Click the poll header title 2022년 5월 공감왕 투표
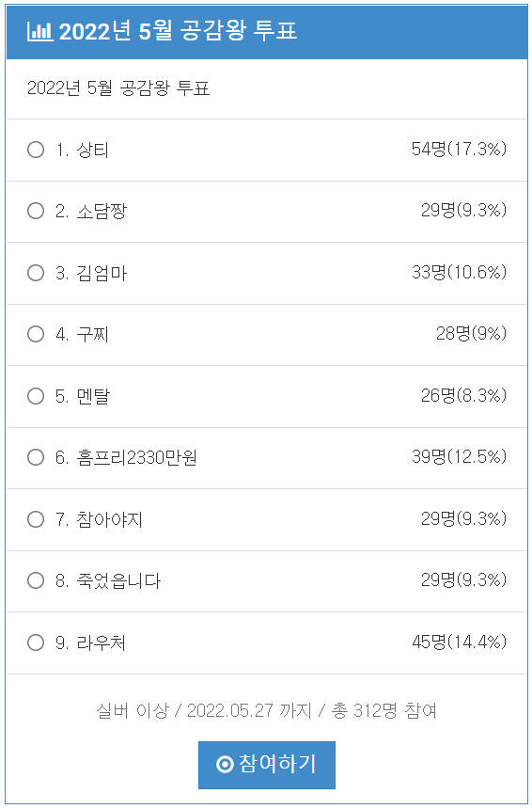 178,32
